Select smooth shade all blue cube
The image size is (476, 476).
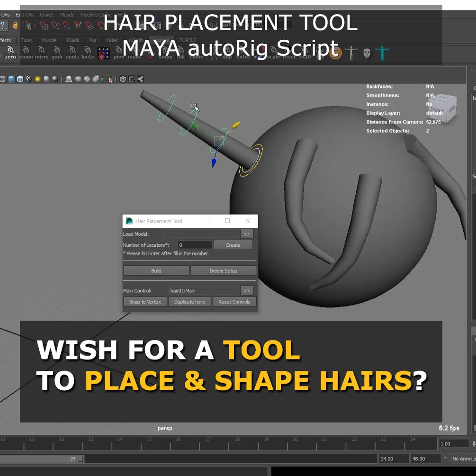click(11, 79)
